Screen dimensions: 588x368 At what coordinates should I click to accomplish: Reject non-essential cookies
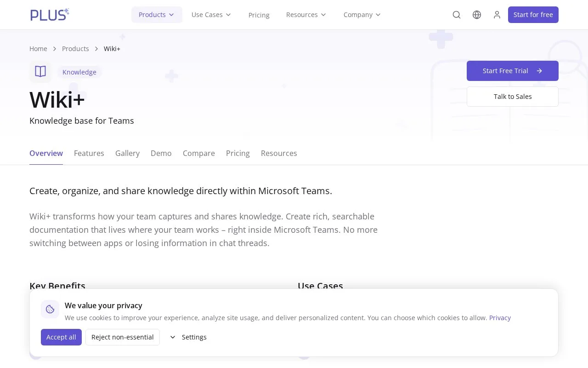click(x=123, y=337)
